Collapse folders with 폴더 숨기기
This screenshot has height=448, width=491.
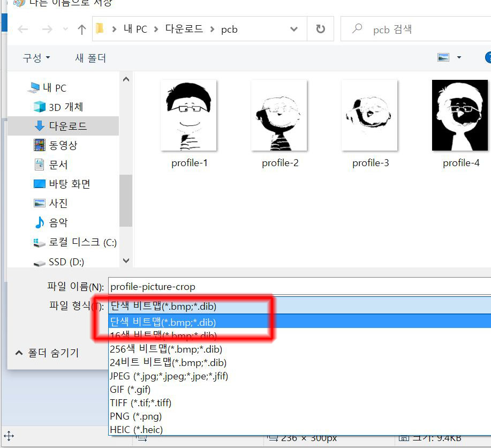(47, 353)
